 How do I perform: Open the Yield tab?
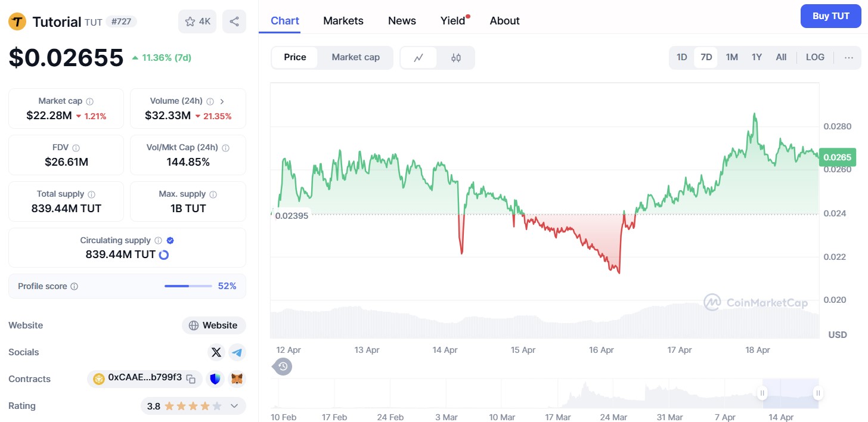coord(453,21)
